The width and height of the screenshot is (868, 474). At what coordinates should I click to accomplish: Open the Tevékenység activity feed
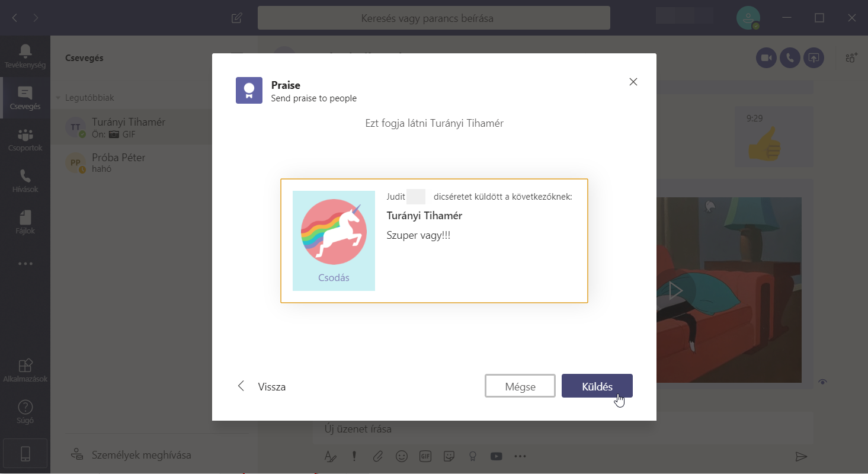point(25,56)
